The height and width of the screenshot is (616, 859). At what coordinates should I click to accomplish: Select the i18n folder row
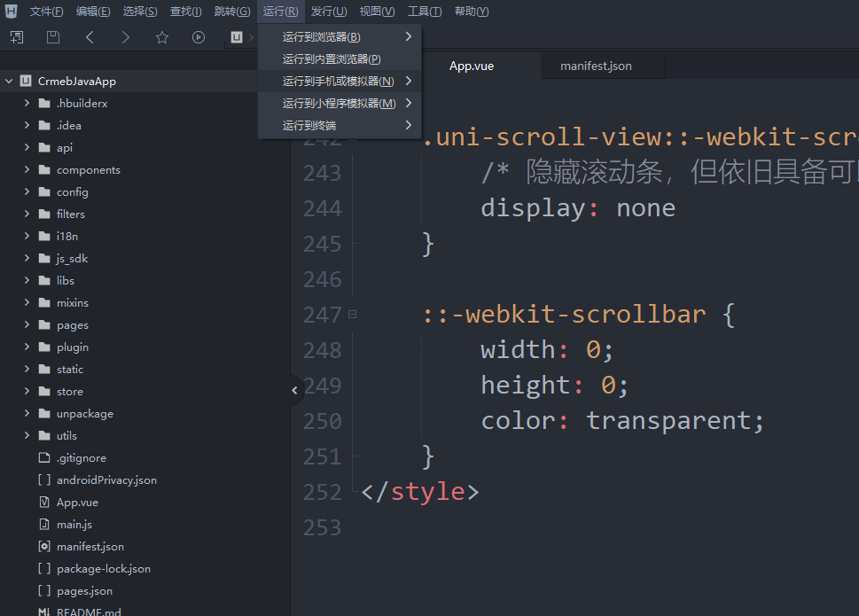point(145,236)
